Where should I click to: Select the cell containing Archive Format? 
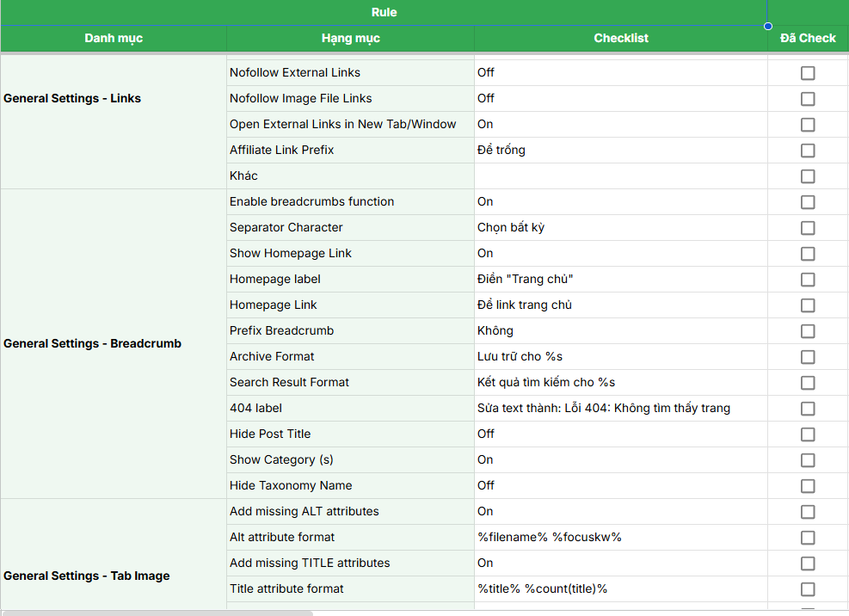click(x=272, y=356)
